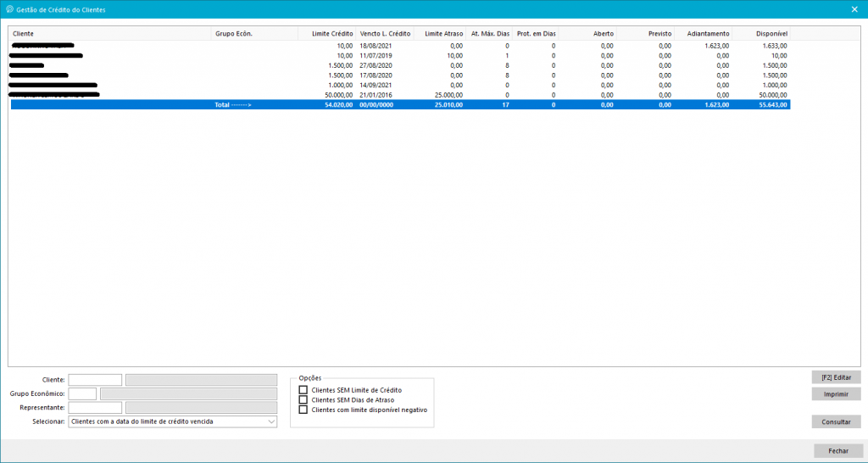This screenshot has width=868, height=463.
Task: Click total Limite Crédito value 54.020,00
Action: point(339,104)
